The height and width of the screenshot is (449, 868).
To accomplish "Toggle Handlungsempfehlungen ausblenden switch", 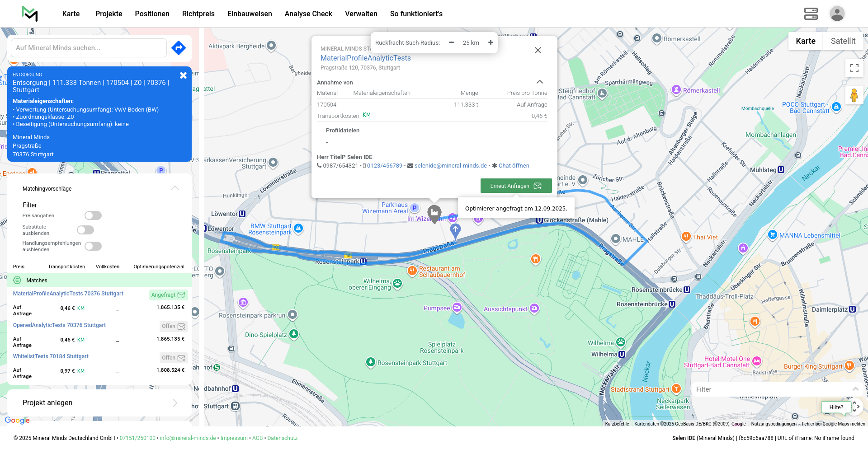I will [x=93, y=246].
